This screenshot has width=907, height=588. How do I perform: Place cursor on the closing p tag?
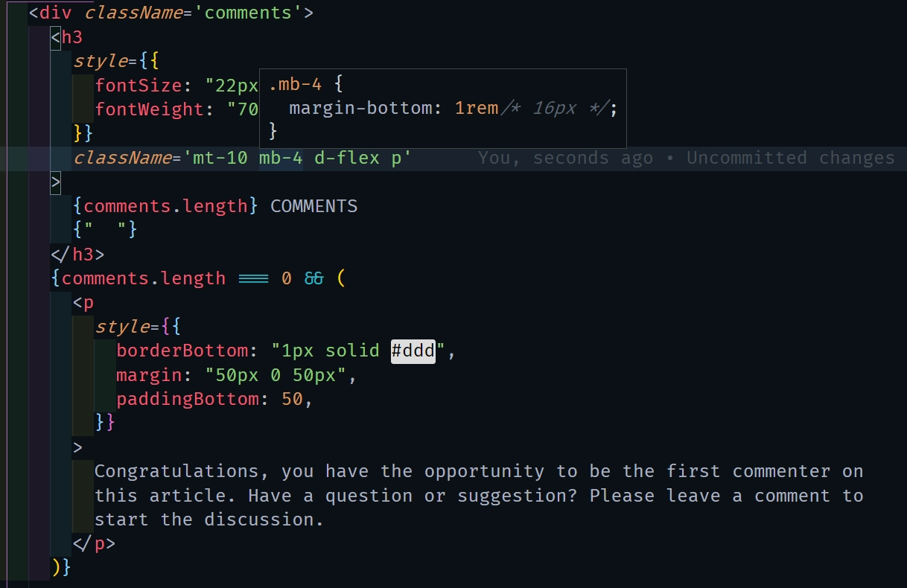(99, 543)
